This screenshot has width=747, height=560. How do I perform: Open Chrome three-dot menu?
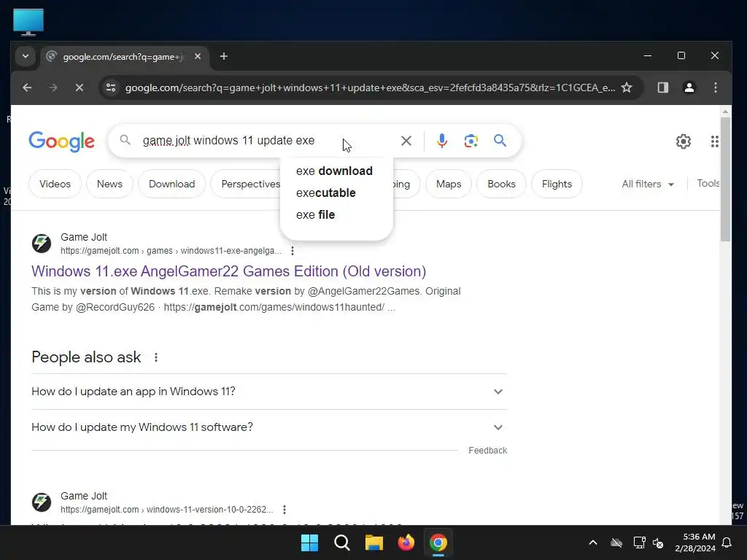[x=716, y=87]
